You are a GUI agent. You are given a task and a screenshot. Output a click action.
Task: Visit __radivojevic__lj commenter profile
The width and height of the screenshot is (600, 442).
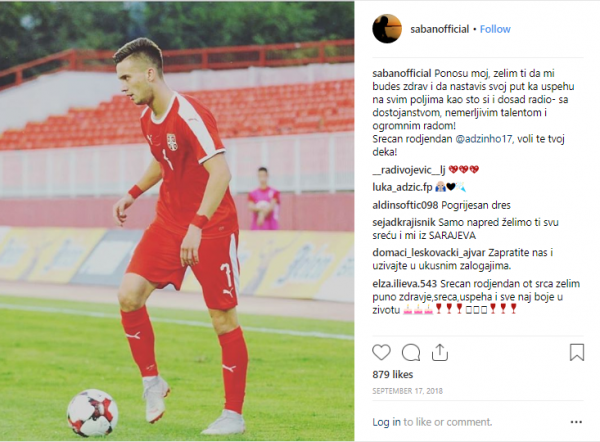407,170
